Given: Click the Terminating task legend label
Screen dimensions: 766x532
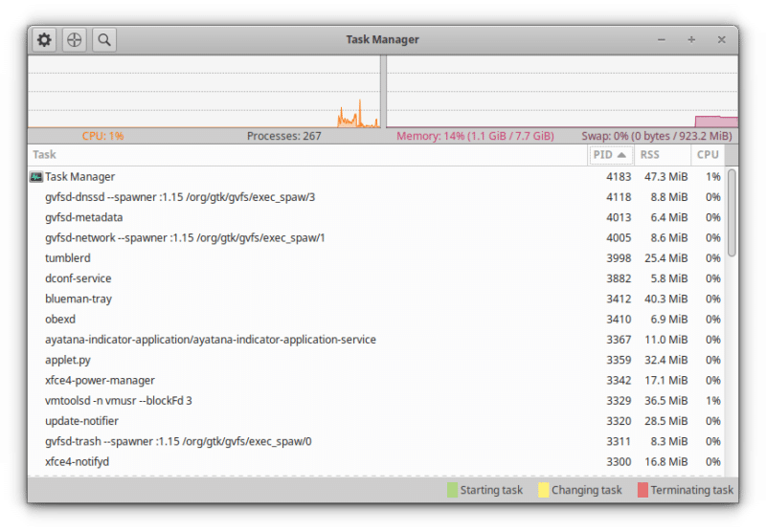Looking at the screenshot, I should 691,490.
